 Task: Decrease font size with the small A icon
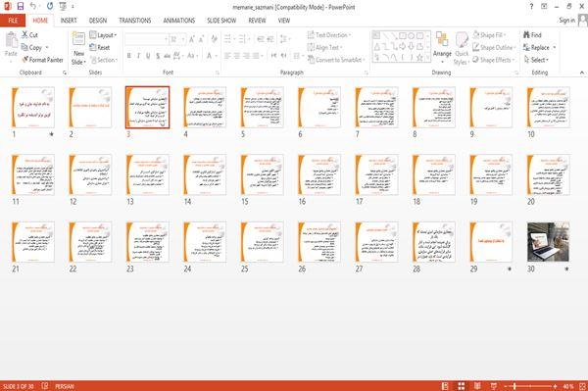tap(201, 39)
